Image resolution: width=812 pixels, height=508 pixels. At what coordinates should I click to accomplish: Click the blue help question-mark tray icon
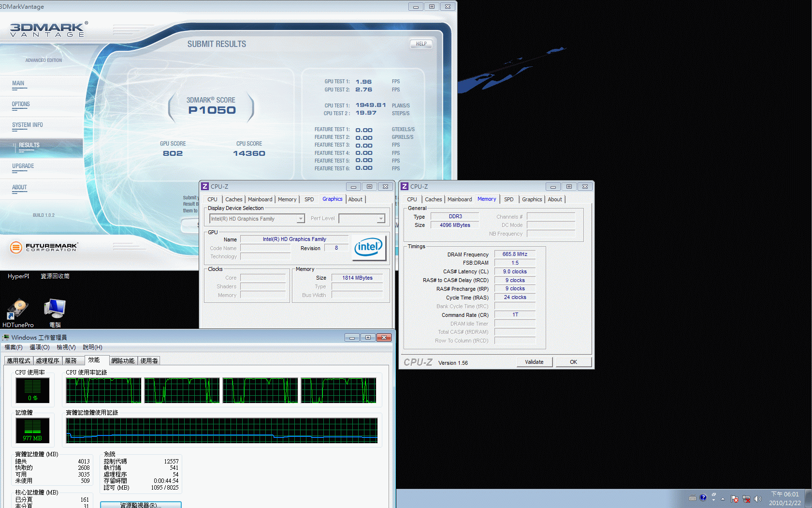click(x=703, y=497)
